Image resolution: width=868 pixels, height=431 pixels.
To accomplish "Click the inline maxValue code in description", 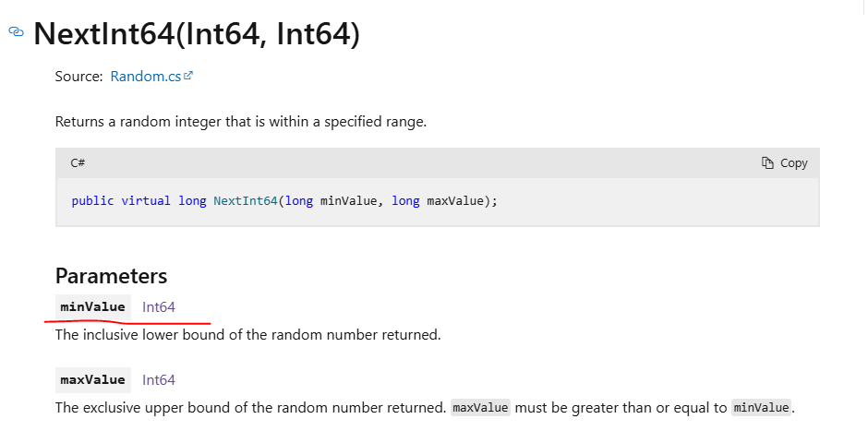I will coord(480,408).
